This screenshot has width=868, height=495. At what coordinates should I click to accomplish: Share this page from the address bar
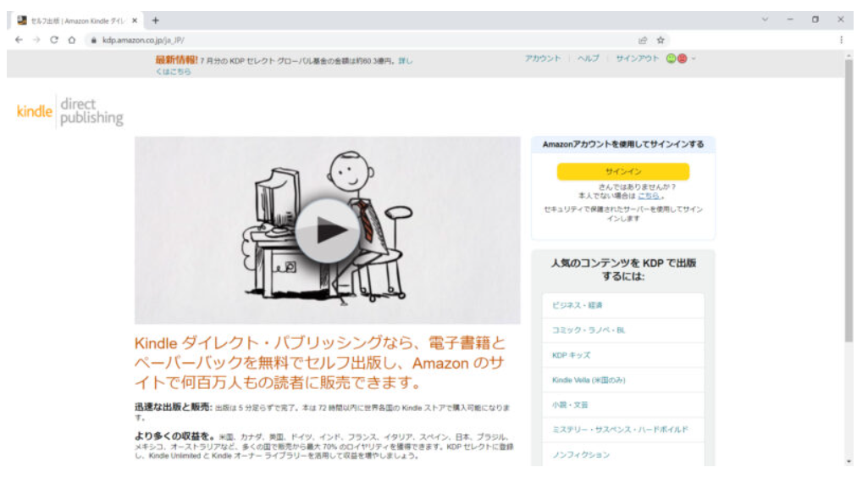point(642,40)
